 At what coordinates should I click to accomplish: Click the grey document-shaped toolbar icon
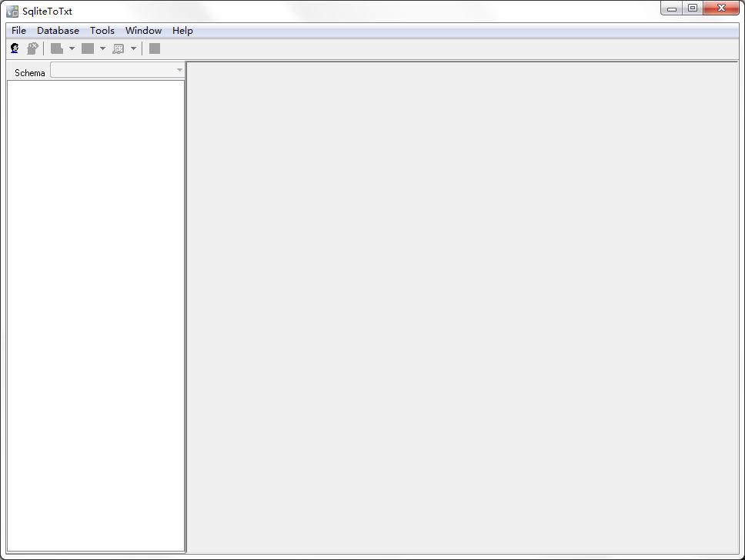(57, 48)
